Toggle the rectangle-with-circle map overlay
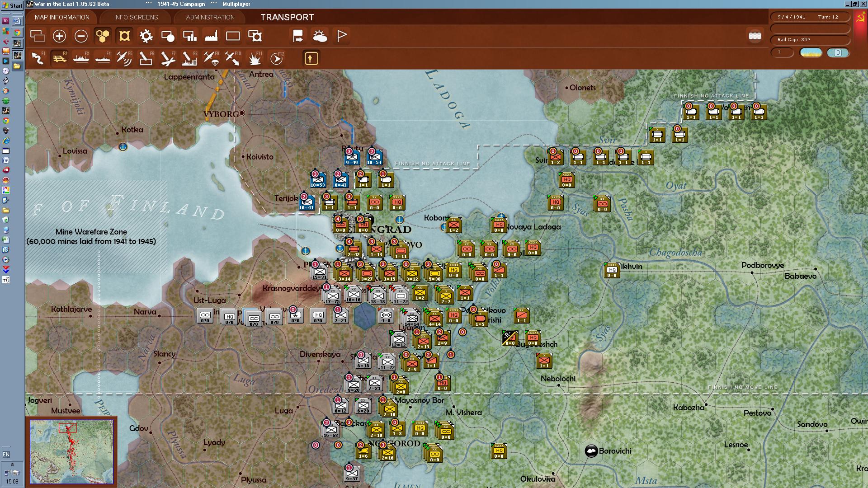The height and width of the screenshot is (488, 868). point(168,36)
